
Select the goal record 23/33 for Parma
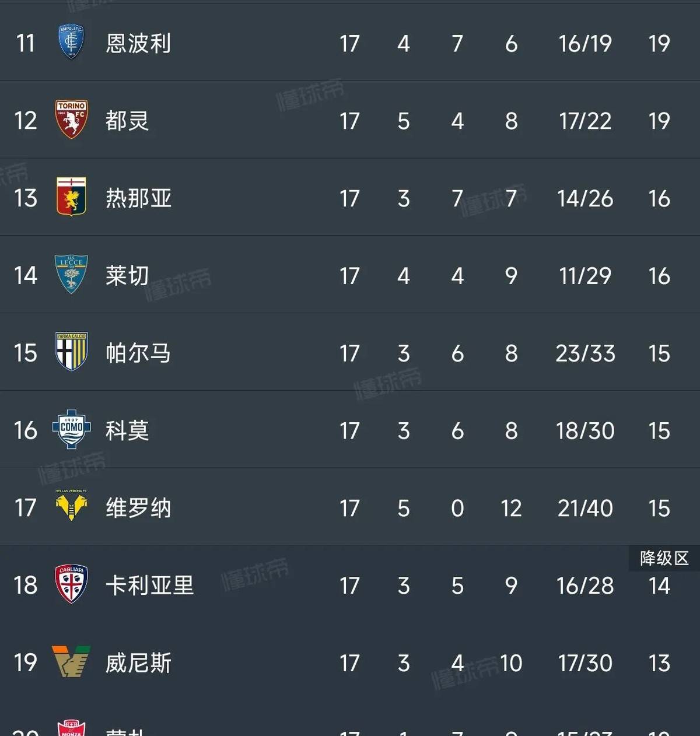coord(585,353)
